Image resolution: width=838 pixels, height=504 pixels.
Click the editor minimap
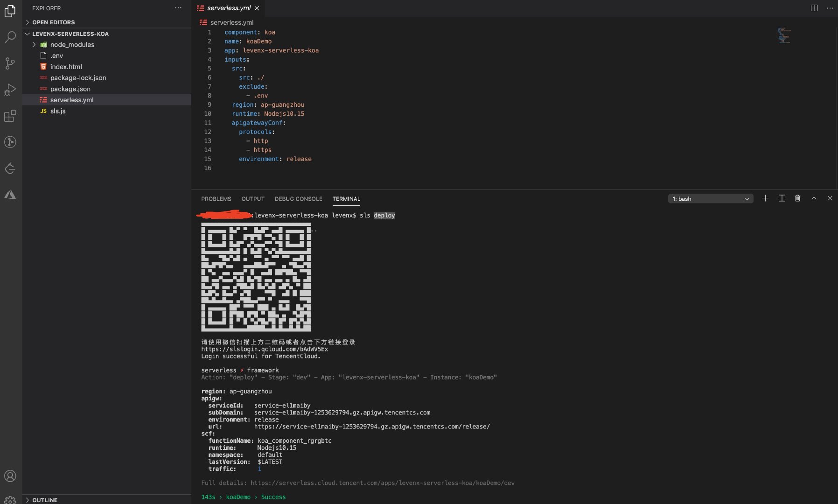point(784,35)
